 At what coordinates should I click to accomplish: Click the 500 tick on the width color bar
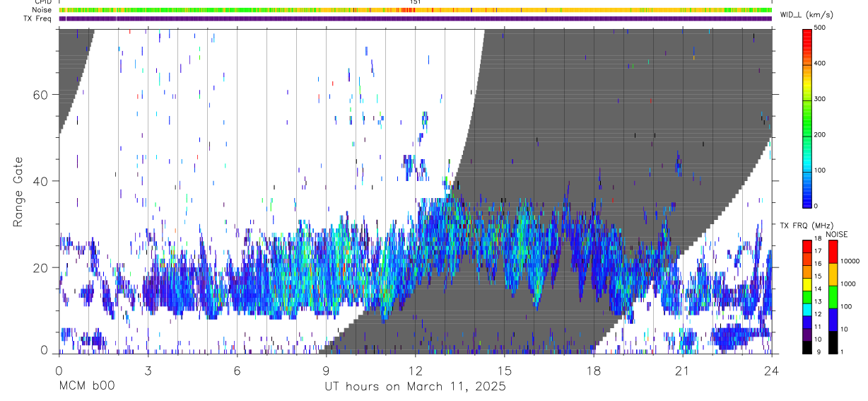click(x=821, y=28)
